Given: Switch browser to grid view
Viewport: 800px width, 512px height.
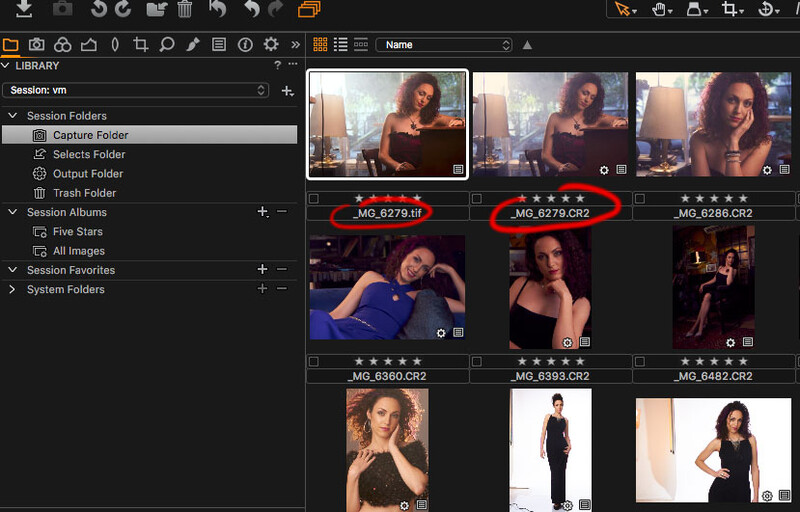Looking at the screenshot, I should pos(320,45).
